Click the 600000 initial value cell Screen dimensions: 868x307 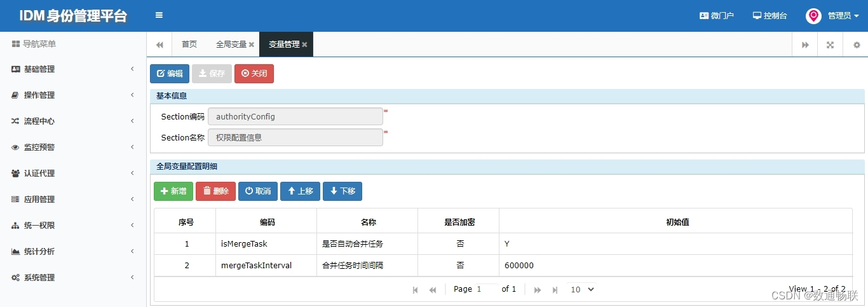pyautogui.click(x=676, y=266)
